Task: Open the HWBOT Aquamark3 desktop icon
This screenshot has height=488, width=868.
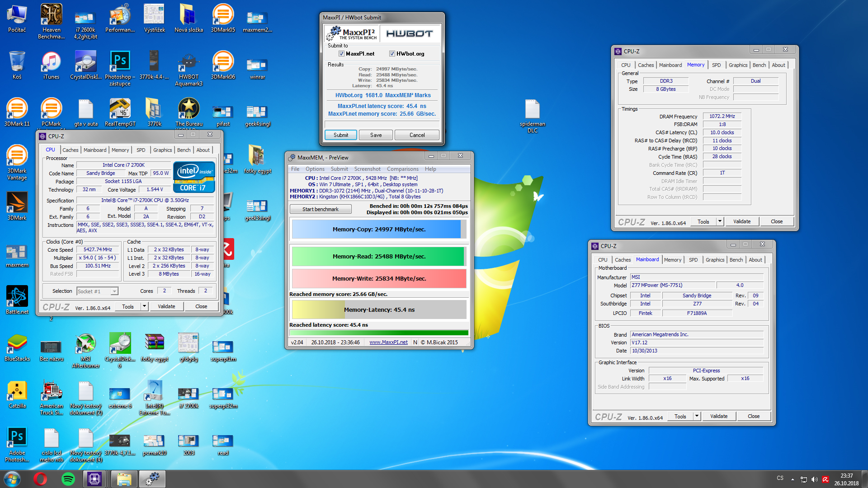Action: (x=189, y=69)
